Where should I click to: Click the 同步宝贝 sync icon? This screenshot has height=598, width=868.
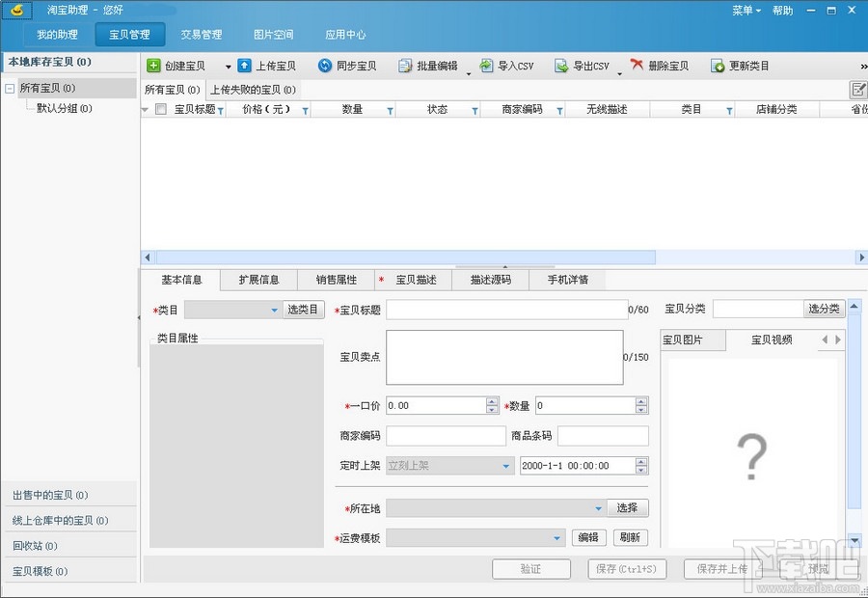[325, 66]
